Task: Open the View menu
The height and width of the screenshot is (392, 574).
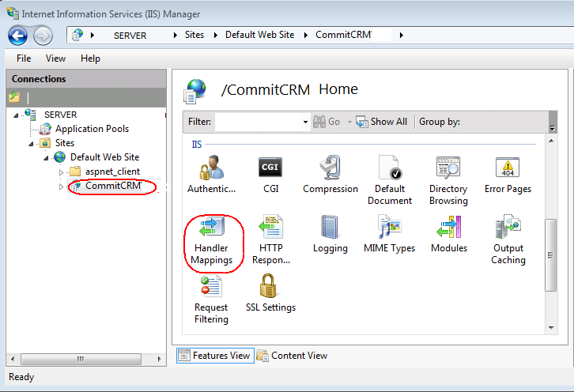Action: point(55,58)
